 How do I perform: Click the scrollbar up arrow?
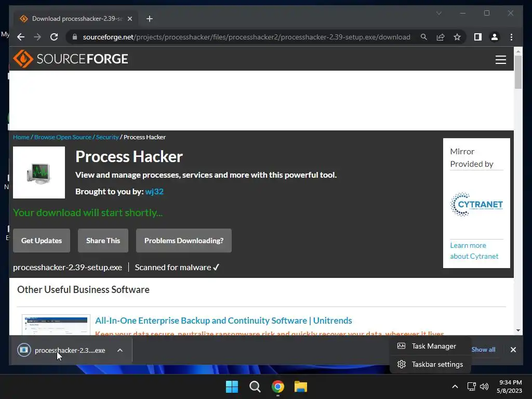click(518, 51)
